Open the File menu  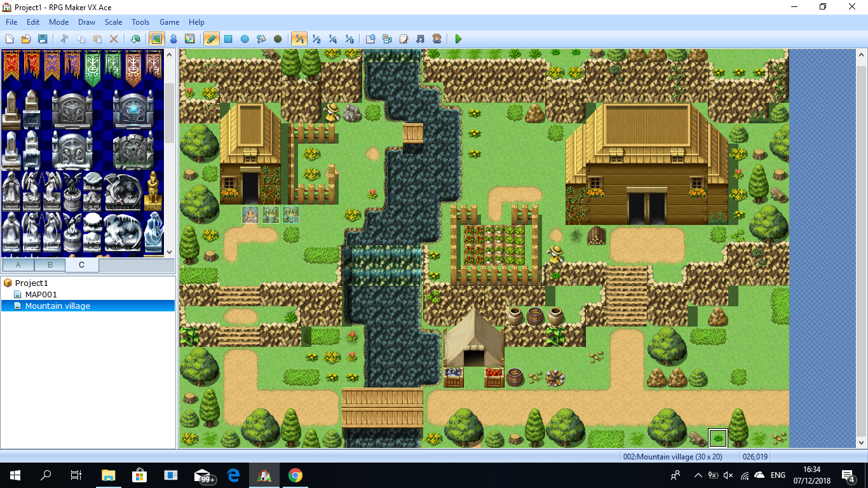11,22
